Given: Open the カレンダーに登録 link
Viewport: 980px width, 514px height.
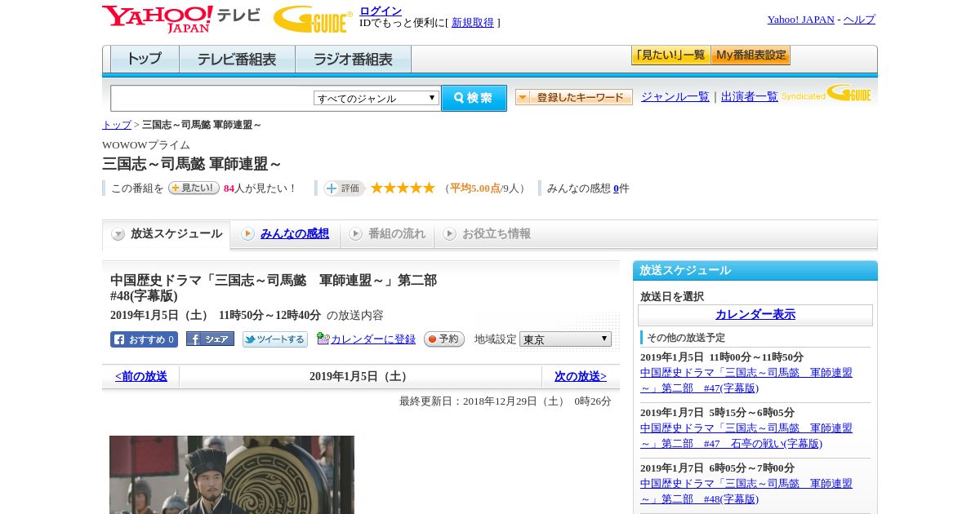Looking at the screenshot, I should pos(373,339).
